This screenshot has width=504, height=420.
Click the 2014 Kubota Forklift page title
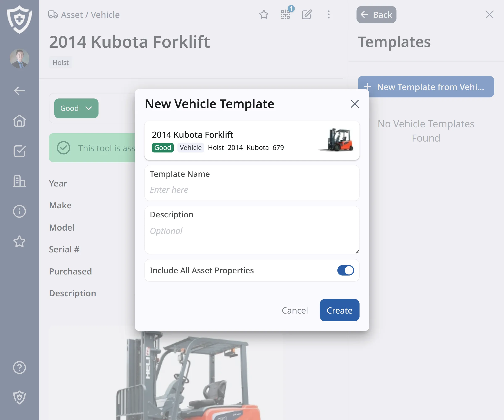[130, 42]
